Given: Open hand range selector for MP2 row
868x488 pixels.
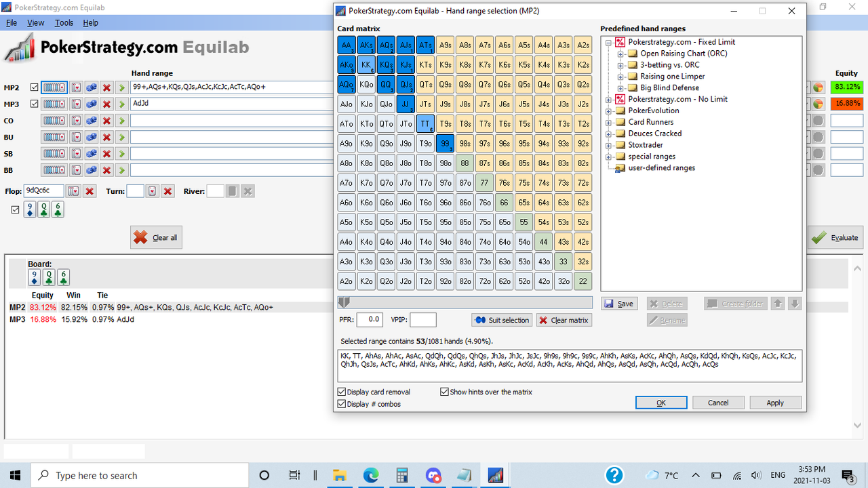Looking at the screenshot, I should point(54,87).
